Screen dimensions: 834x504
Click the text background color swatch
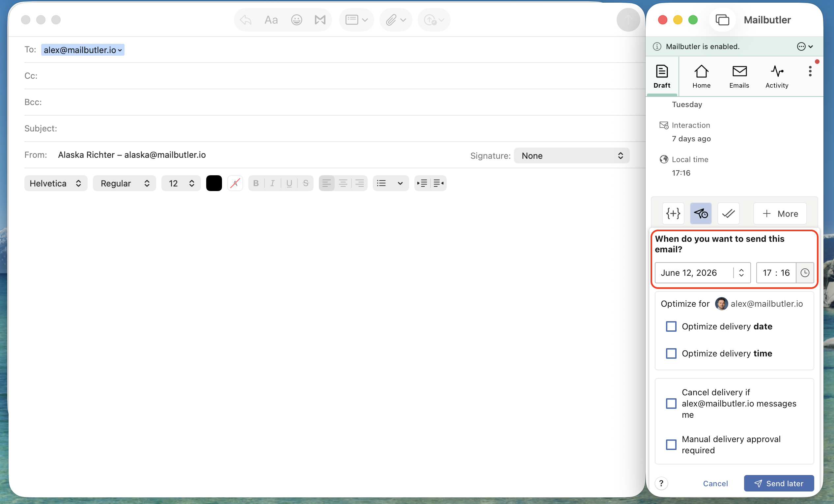pos(235,183)
